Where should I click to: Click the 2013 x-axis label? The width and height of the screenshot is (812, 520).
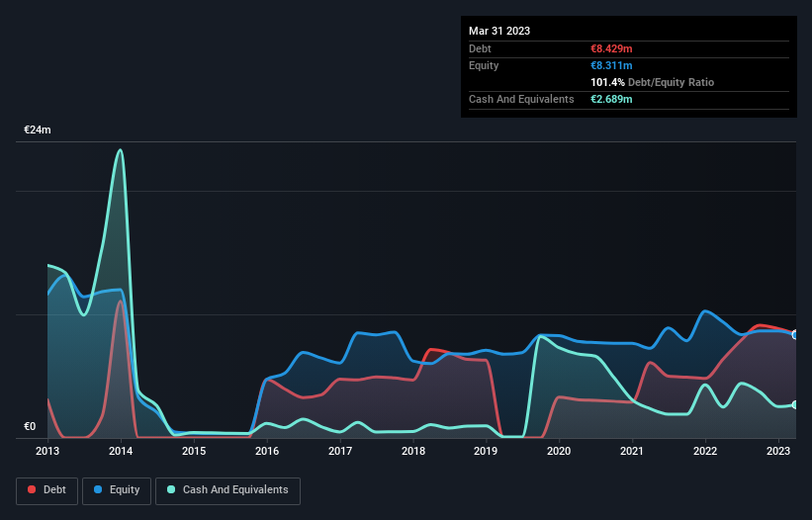[47, 451]
